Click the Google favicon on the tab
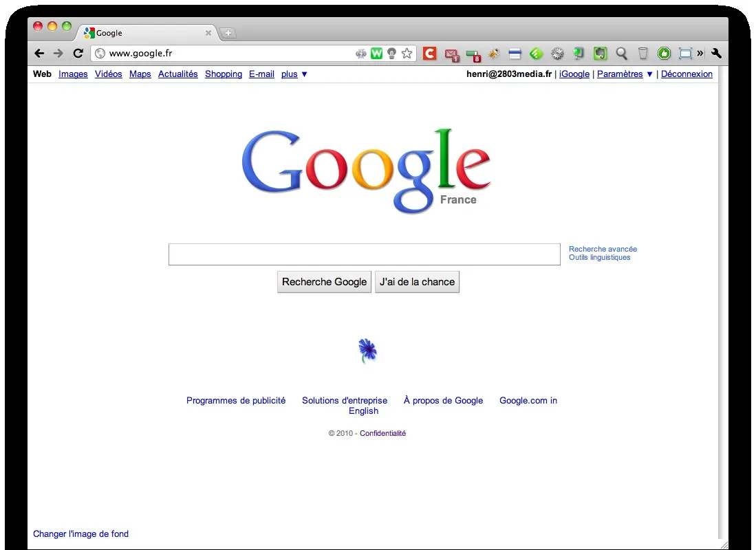Screen dimensions: 756x550 [x=89, y=33]
